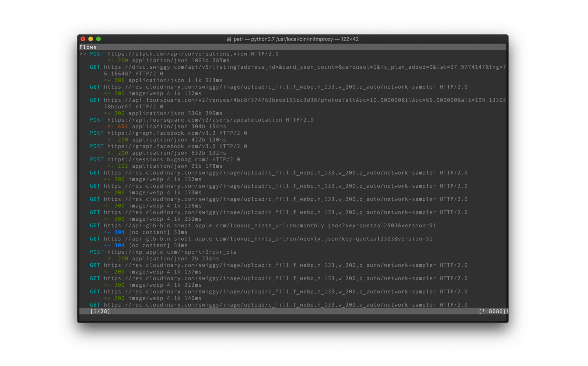This screenshot has width=588, height=366.
Task: Select the disc.swiggy.com listing GET flow
Action: pyautogui.click(x=298, y=70)
